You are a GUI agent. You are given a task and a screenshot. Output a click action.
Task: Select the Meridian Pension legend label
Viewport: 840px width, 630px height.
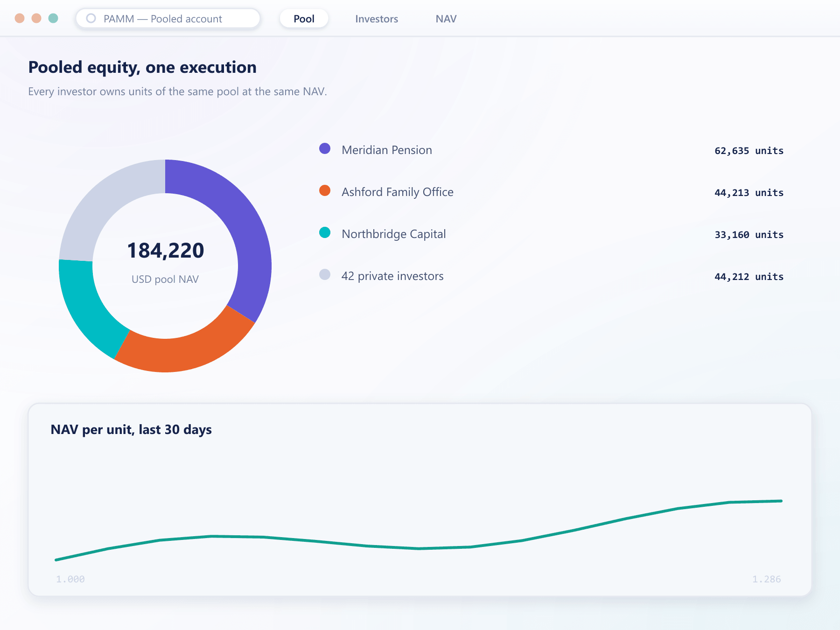pos(387,150)
